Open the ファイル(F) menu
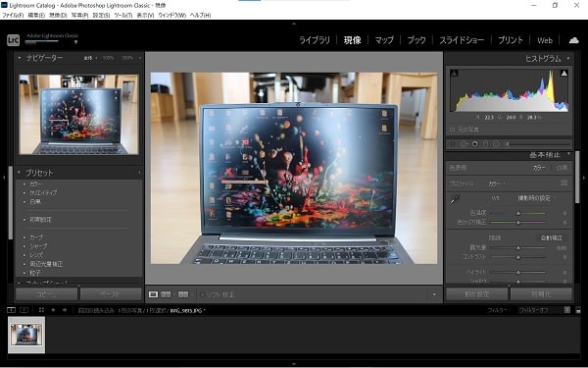This screenshot has height=368, width=588. [x=13, y=16]
